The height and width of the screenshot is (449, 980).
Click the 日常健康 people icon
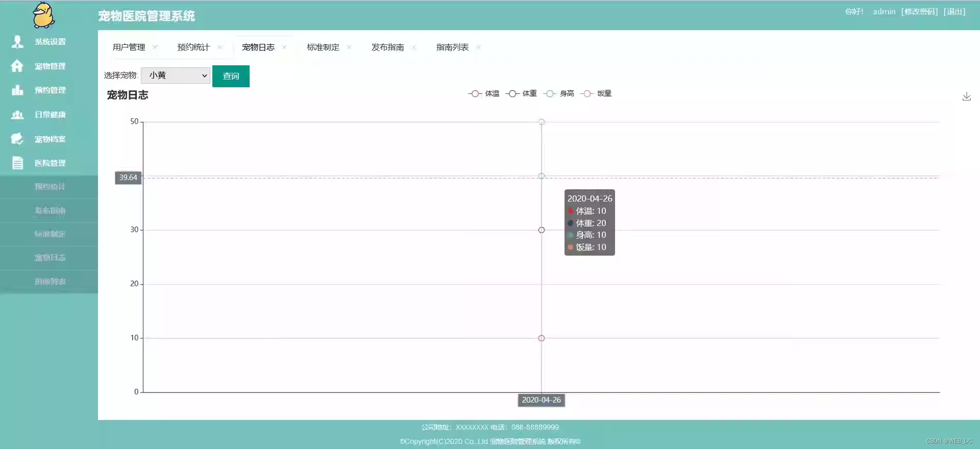pos(17,115)
